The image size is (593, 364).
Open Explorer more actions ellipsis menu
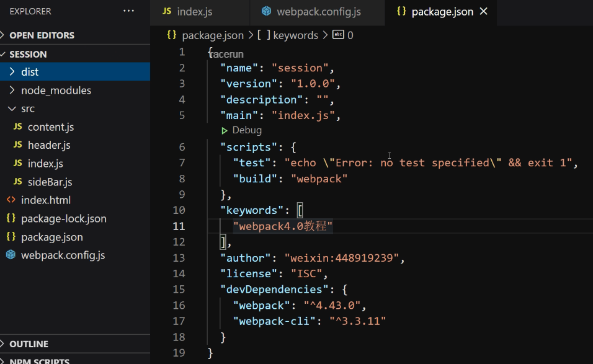tap(128, 11)
